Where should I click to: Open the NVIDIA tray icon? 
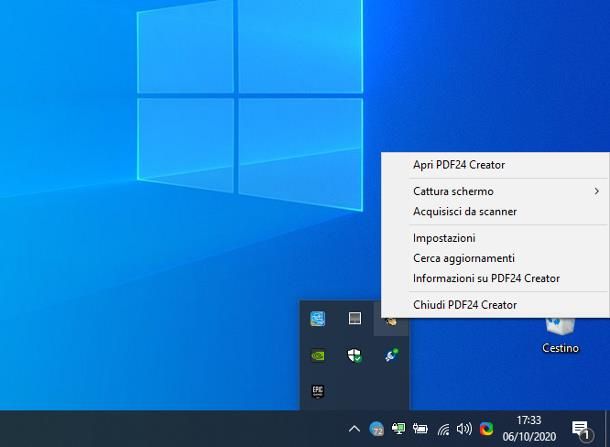318,356
